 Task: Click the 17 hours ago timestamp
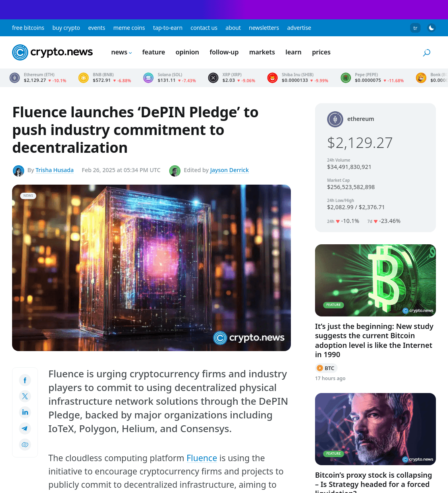point(330,379)
